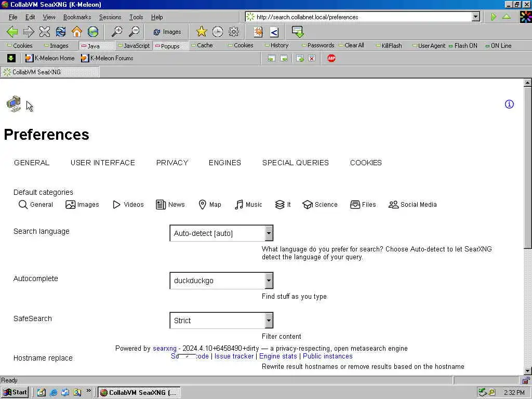Click the User Agent privacy bar item
Screen dimensions: 532x399
click(x=429, y=46)
